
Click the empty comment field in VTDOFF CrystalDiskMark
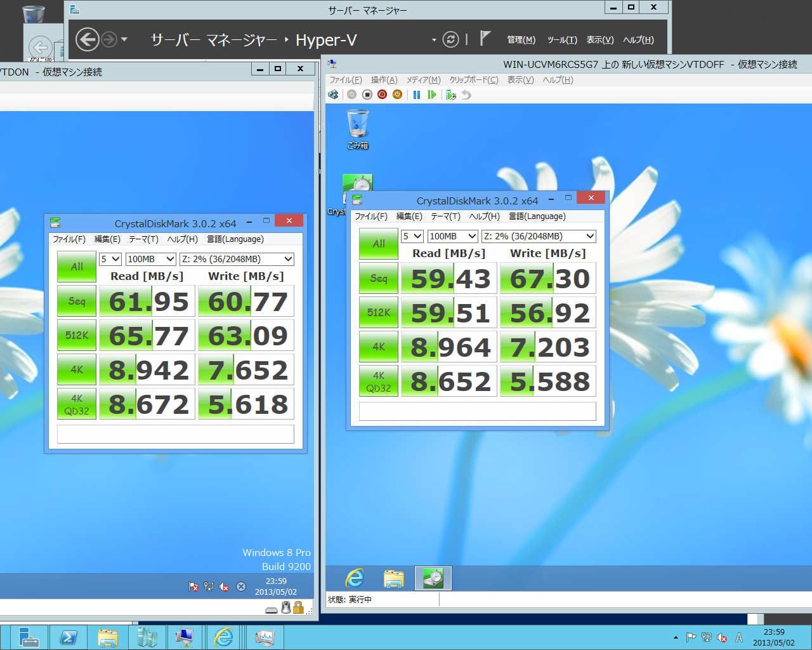tap(477, 411)
